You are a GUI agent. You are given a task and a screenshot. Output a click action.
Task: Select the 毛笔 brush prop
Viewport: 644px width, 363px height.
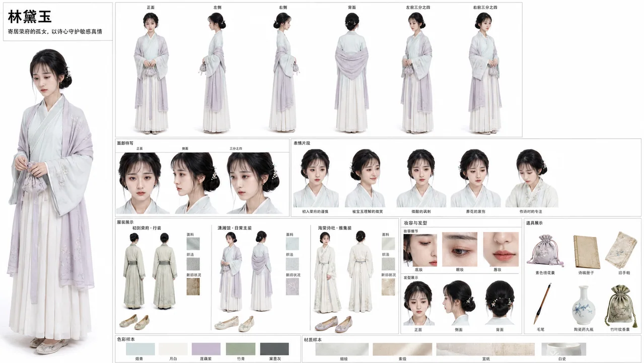542,303
